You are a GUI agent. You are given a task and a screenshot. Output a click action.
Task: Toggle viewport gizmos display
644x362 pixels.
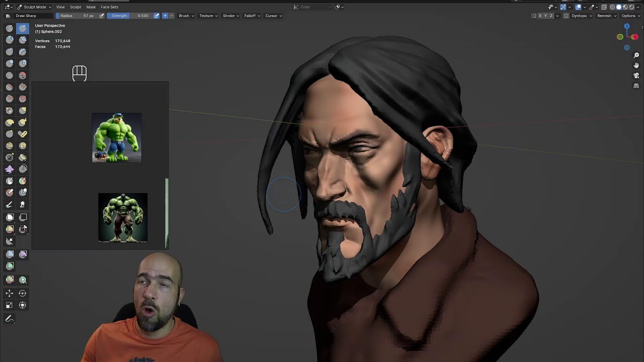tap(563, 7)
